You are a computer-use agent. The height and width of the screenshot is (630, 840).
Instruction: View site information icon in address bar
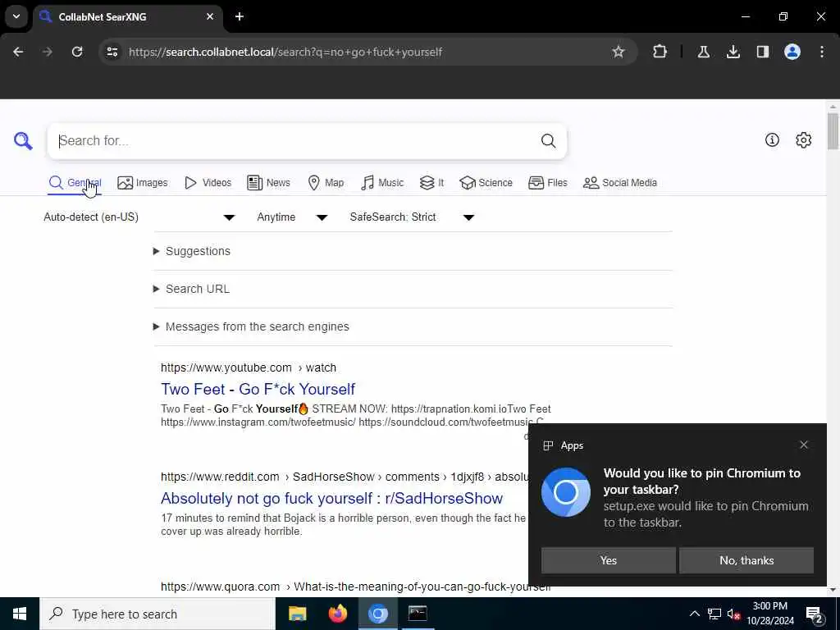(x=112, y=52)
